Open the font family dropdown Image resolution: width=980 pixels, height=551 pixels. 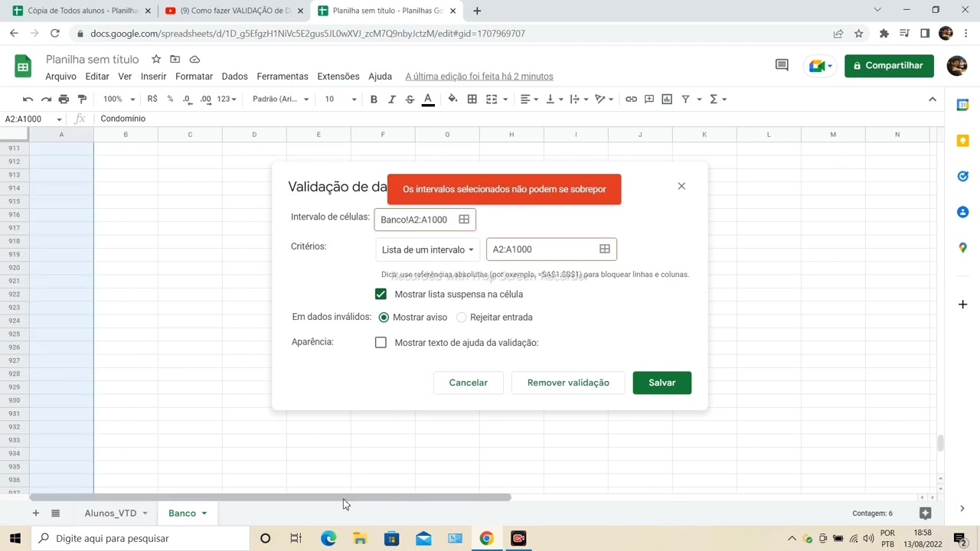point(280,99)
